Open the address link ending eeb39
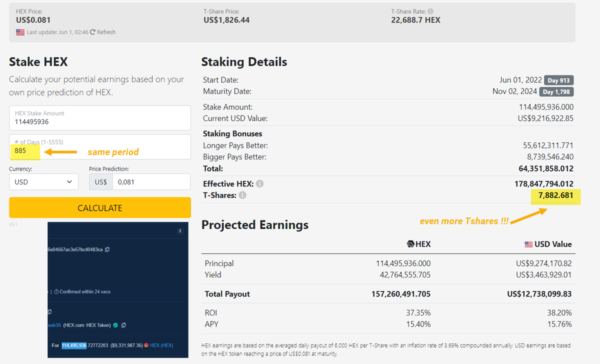Viewport: 600px width, 364px height. pyautogui.click(x=53, y=325)
